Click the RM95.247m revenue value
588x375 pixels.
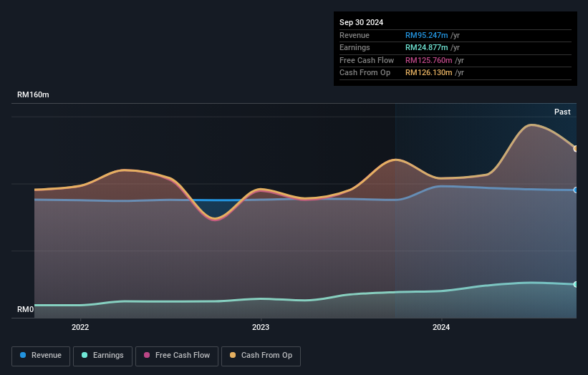pos(426,35)
